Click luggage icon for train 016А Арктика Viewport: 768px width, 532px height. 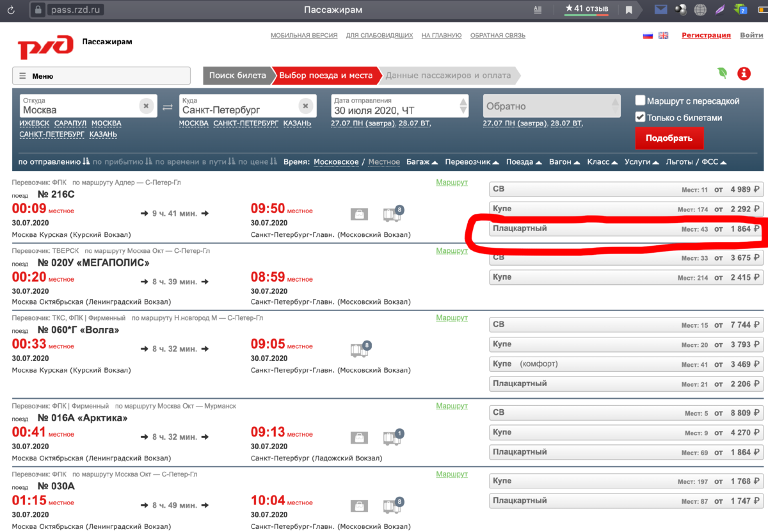click(359, 439)
